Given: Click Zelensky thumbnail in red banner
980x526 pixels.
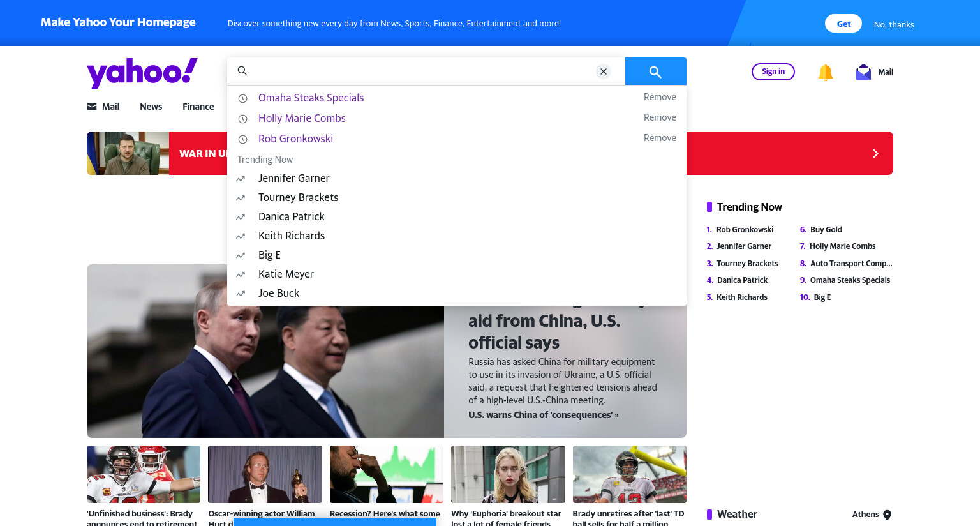Looking at the screenshot, I should [128, 153].
